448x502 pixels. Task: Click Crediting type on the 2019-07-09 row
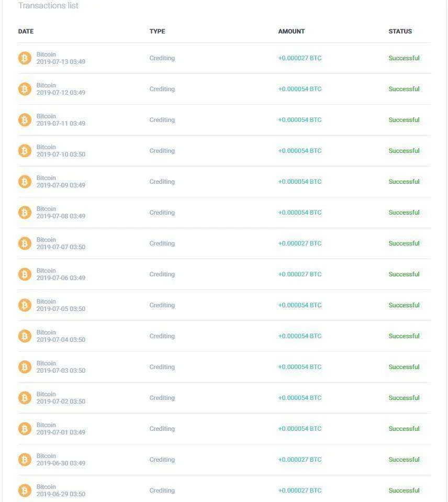[x=162, y=182]
